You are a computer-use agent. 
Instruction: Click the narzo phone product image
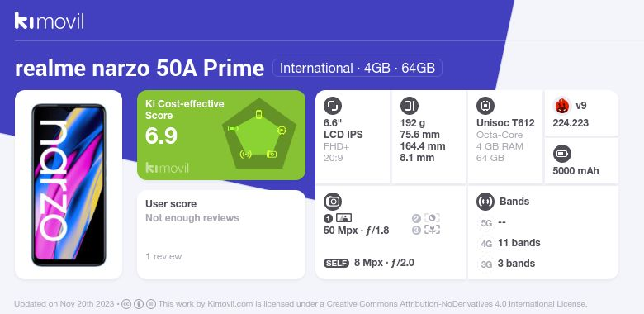69,184
